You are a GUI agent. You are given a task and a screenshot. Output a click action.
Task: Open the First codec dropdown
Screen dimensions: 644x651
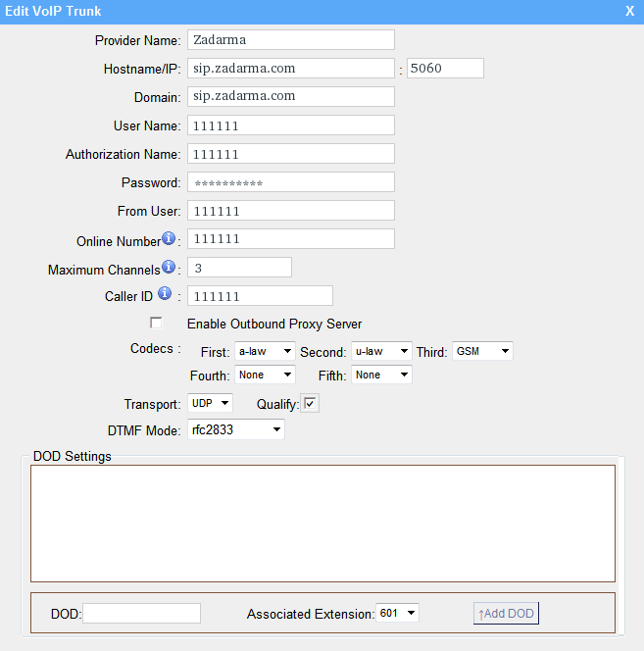265,351
